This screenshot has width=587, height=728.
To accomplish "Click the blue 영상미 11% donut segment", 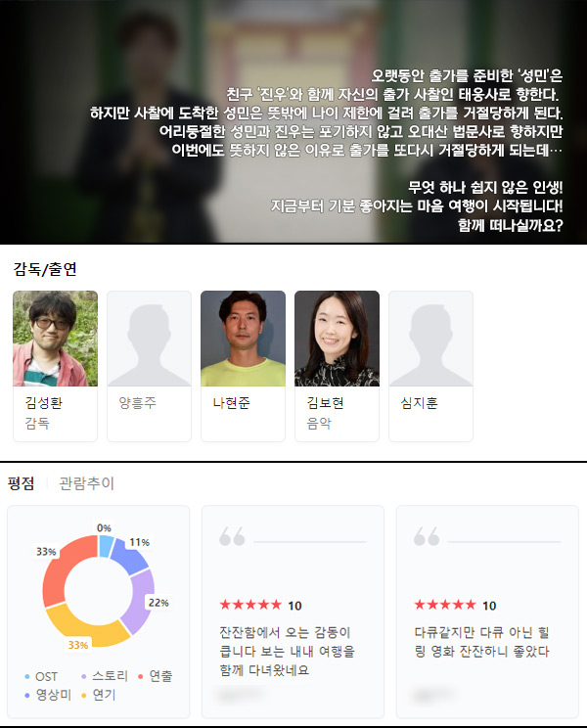I will pyautogui.click(x=129, y=555).
